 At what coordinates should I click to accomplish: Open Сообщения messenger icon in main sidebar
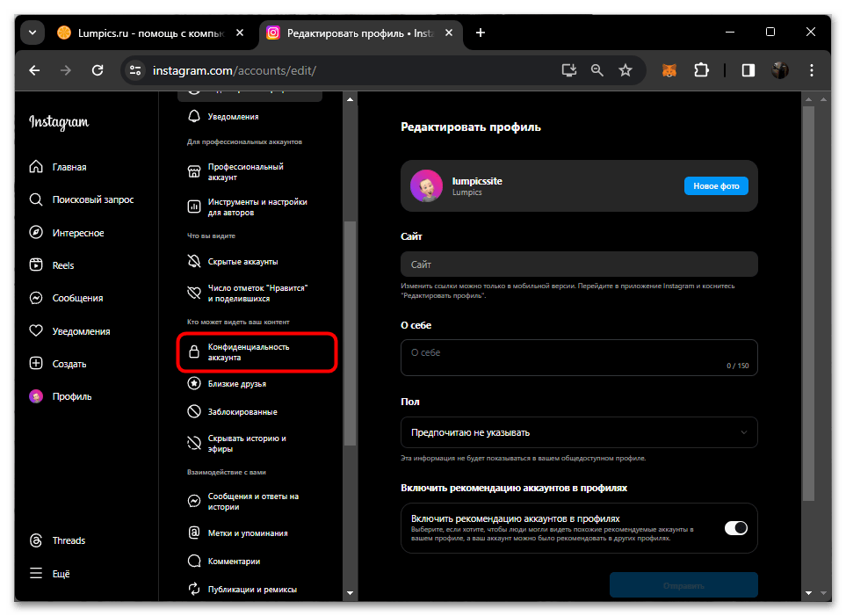pos(36,298)
